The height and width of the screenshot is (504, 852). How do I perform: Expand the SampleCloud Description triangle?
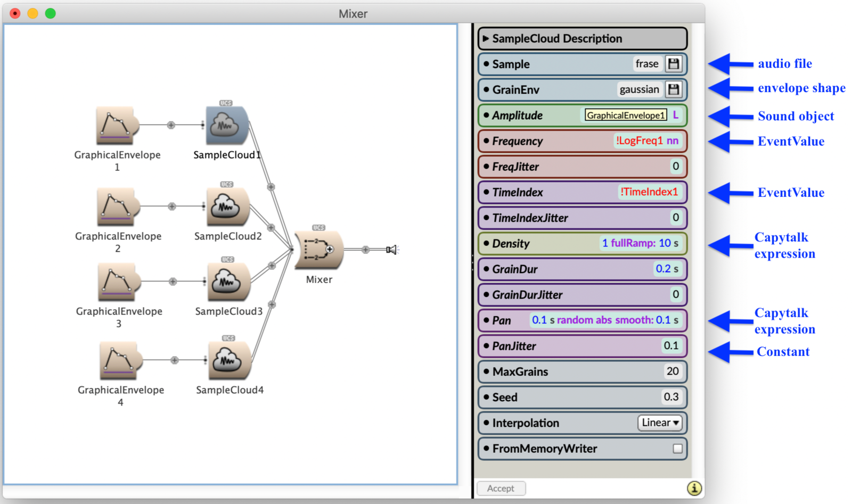pos(486,38)
